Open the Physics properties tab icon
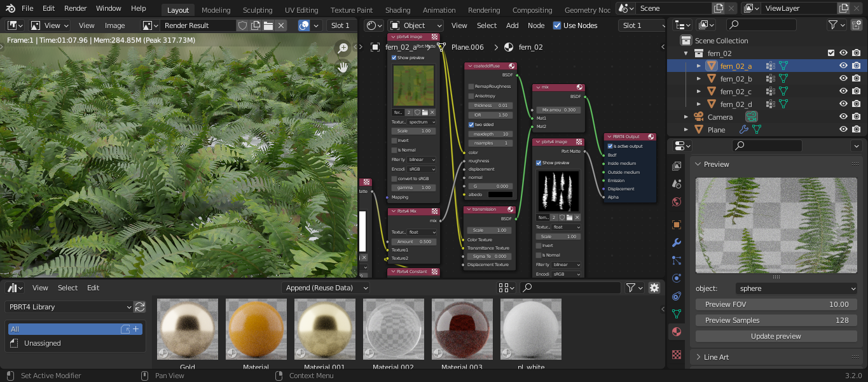The width and height of the screenshot is (868, 382). coord(677,278)
